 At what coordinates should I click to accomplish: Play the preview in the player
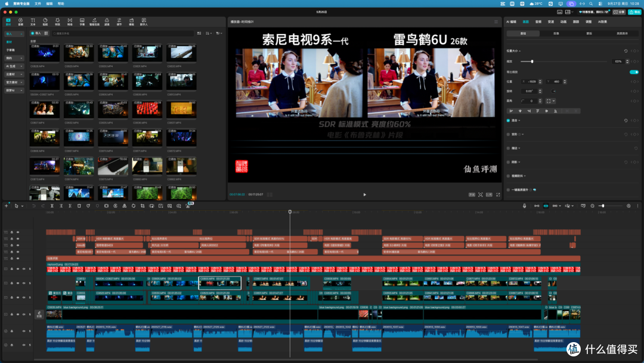click(364, 195)
